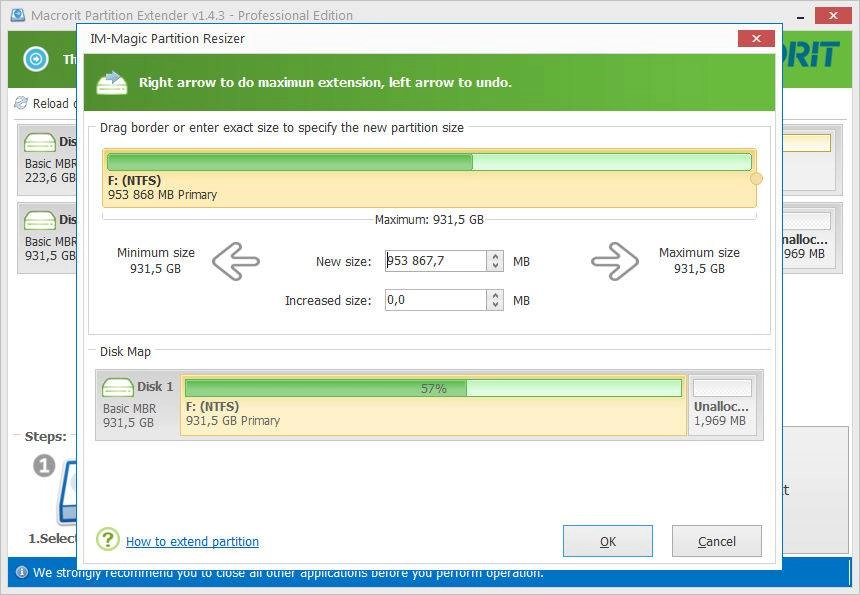Click the round drag handle on partition border

click(756, 178)
